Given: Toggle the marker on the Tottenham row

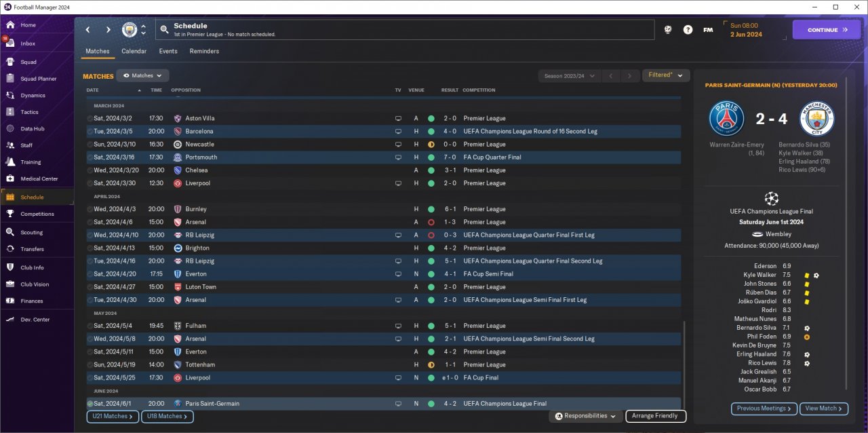Looking at the screenshot, I should pyautogui.click(x=90, y=364).
